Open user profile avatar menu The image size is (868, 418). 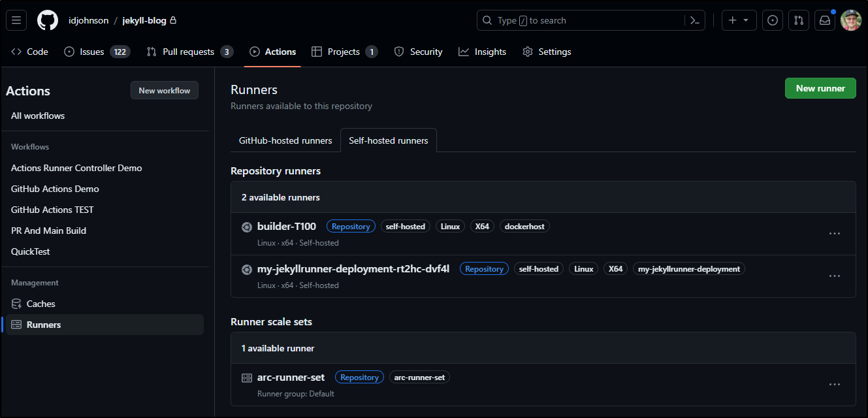(x=851, y=20)
